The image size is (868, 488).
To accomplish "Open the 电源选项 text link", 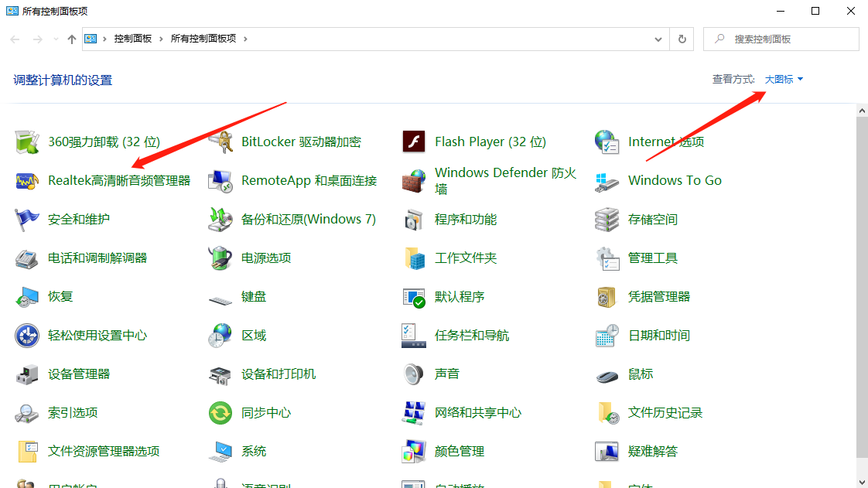I will (x=265, y=258).
